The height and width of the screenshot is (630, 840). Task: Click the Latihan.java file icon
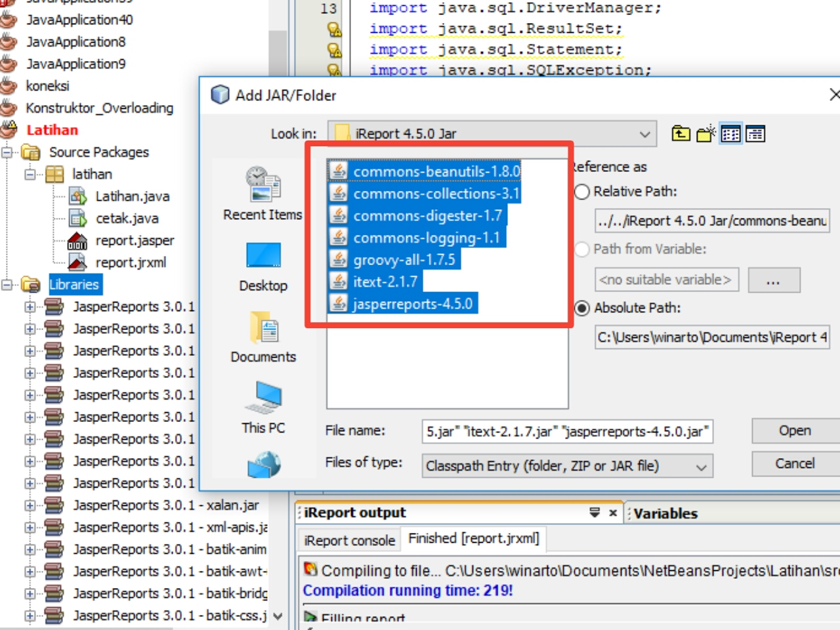(78, 196)
